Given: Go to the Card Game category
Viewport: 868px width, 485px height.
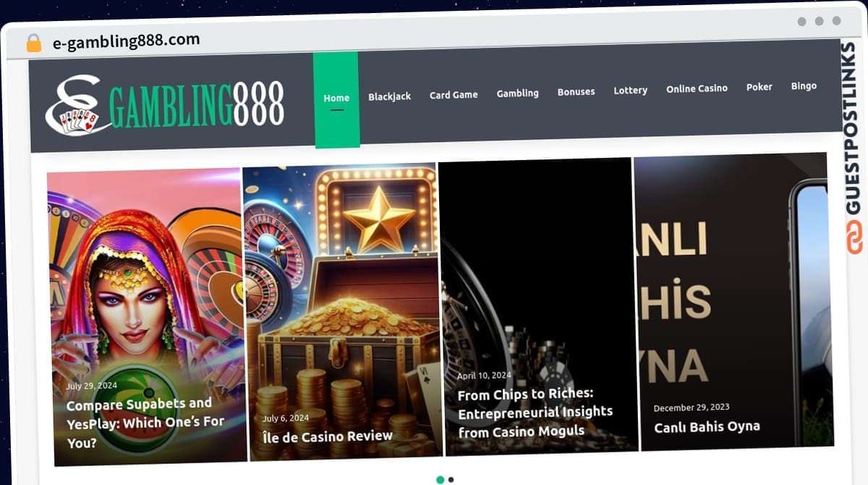Looking at the screenshot, I should click(454, 95).
